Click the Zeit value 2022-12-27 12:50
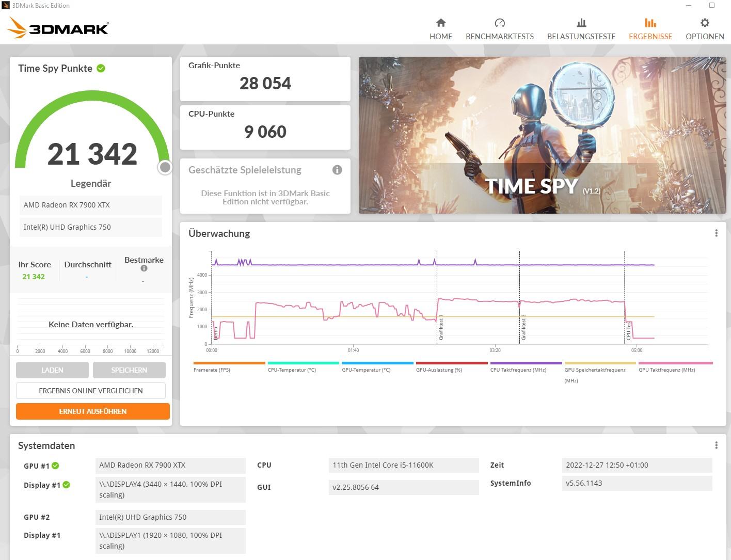This screenshot has height=560, width=731. click(x=637, y=465)
